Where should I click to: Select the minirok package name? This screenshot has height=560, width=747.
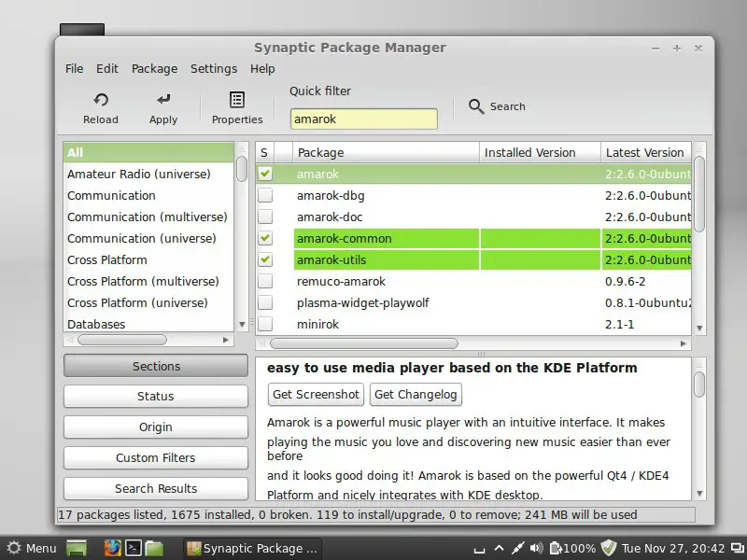[x=317, y=324]
